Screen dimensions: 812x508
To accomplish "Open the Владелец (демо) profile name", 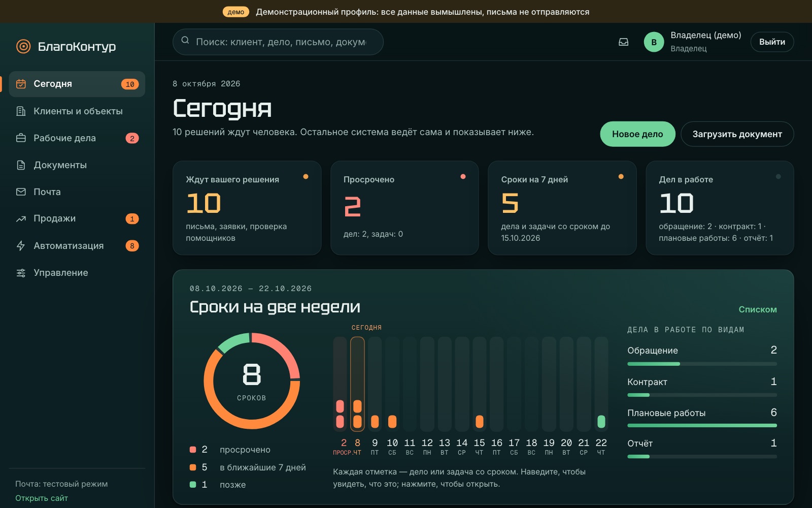I will pos(705,35).
